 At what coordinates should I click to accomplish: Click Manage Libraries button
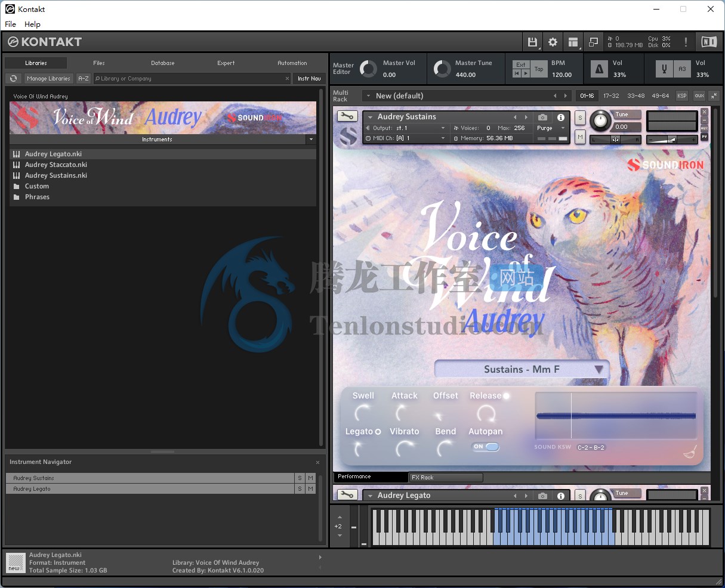48,78
